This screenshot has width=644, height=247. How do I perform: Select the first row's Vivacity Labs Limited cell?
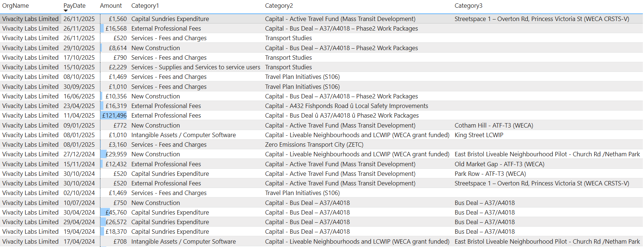pyautogui.click(x=30, y=19)
